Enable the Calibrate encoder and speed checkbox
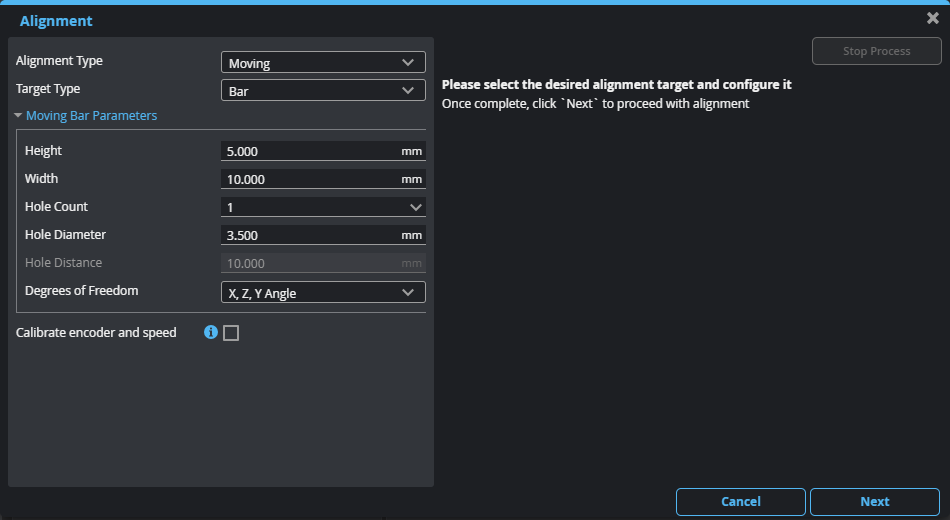This screenshot has width=950, height=520. [231, 333]
